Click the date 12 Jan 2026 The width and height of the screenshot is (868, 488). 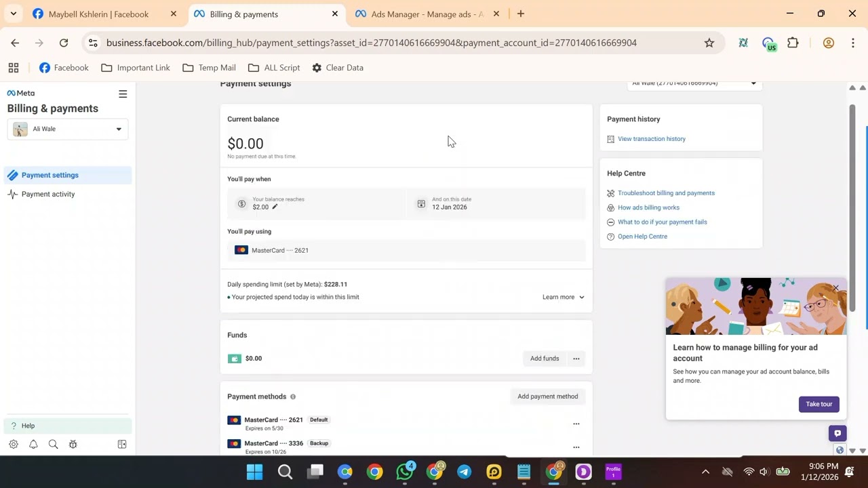(x=450, y=207)
